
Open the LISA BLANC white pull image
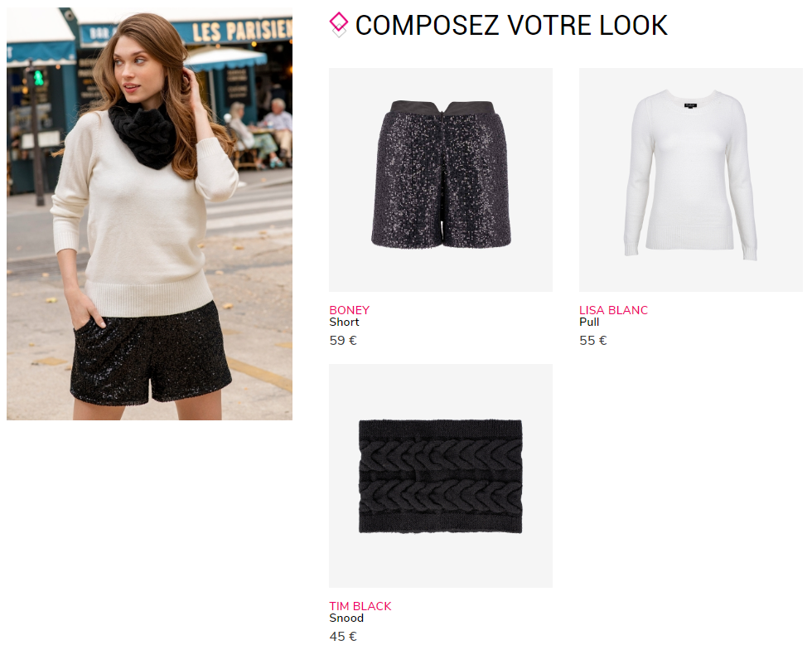691,179
